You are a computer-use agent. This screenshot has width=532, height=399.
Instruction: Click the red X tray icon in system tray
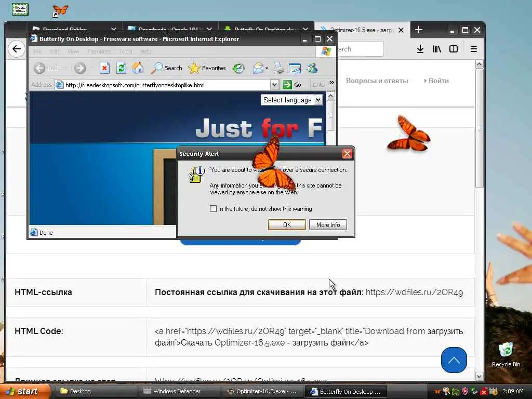click(x=484, y=392)
